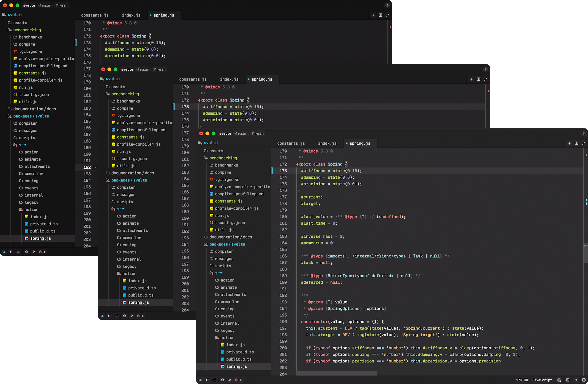The height and width of the screenshot is (384, 588).
Task: Open tsconfig.json in the middle window file tree
Action: tap(136, 159)
